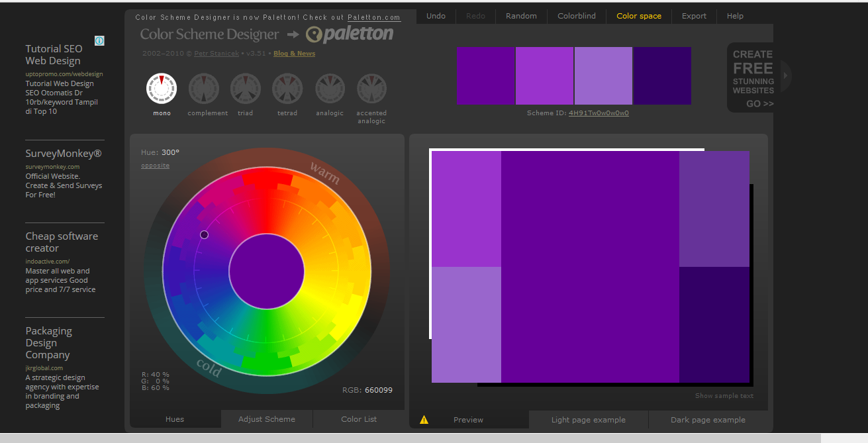The height and width of the screenshot is (443, 868).
Task: Switch to the Hues tab
Action: (175, 419)
